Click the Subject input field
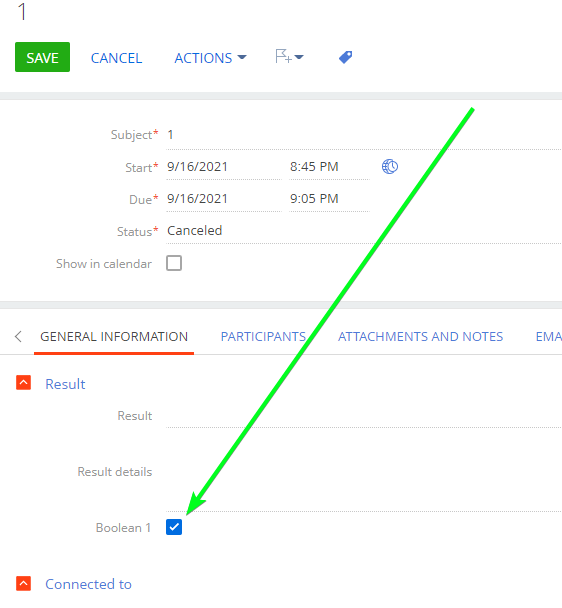Viewport: 562px width, 608px height. (x=364, y=135)
